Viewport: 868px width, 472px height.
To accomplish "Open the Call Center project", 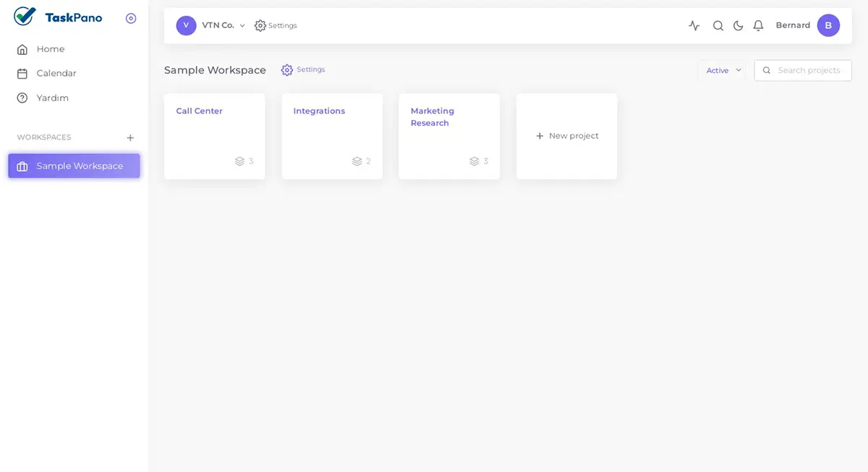I will 214,136.
